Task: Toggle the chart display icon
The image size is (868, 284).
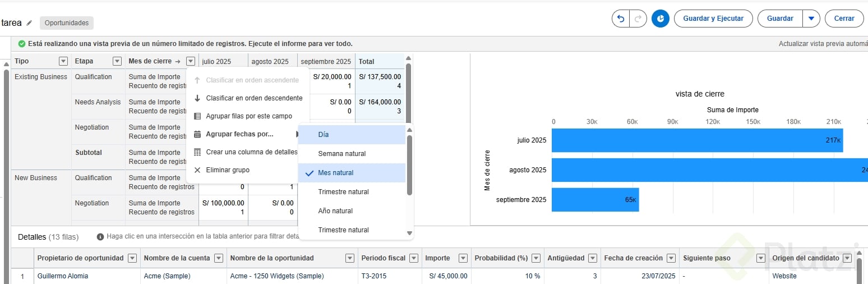Action: click(x=661, y=19)
